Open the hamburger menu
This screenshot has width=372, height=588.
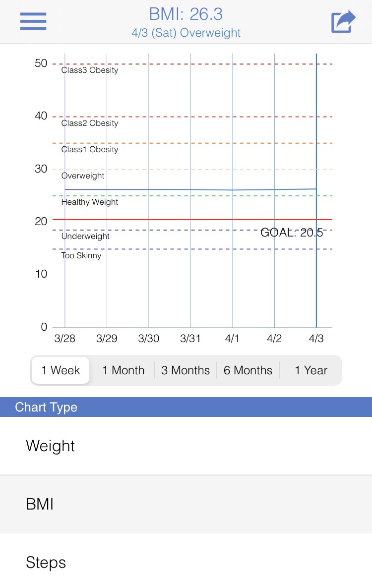click(x=33, y=21)
